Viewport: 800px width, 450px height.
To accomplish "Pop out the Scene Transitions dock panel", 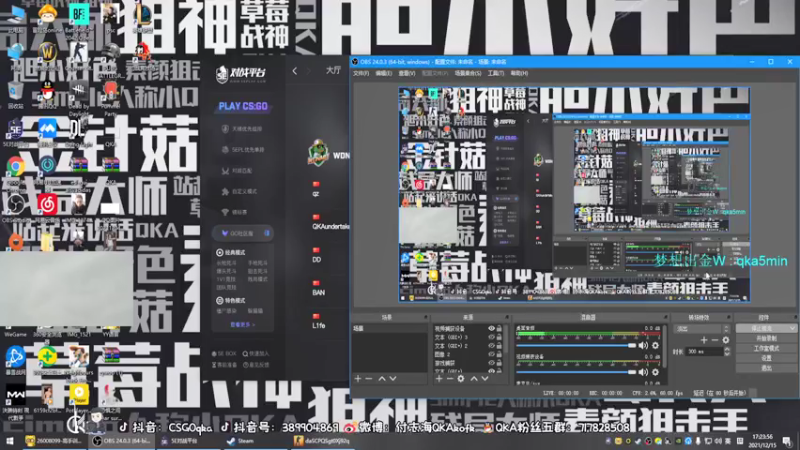I will point(729,317).
